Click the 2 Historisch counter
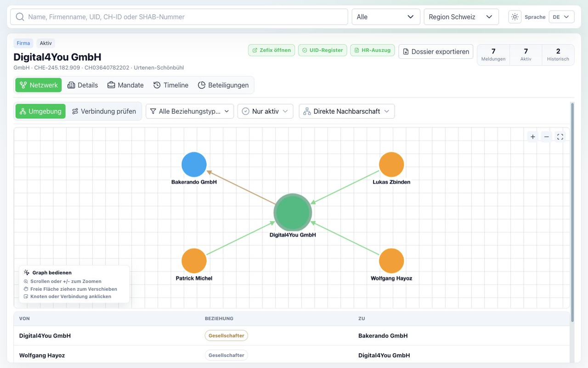 558,55
